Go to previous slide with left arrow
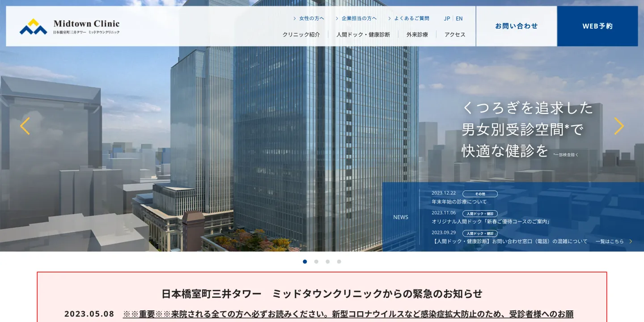 25,126
